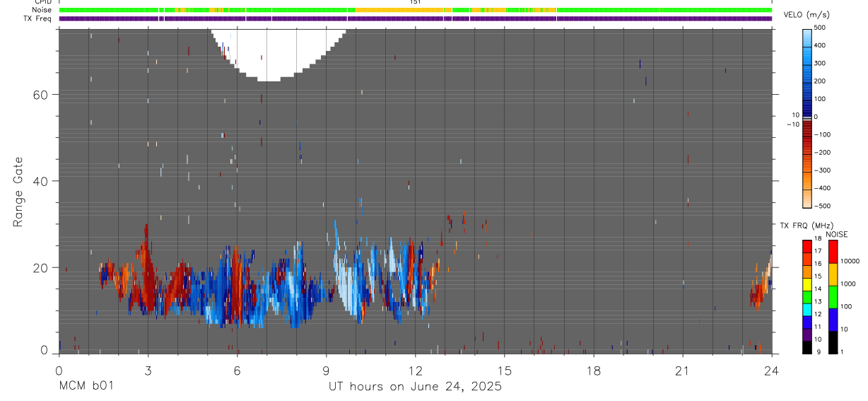Click the 'Noise' row label at top left
This screenshot has height=401, width=868.
(42, 11)
